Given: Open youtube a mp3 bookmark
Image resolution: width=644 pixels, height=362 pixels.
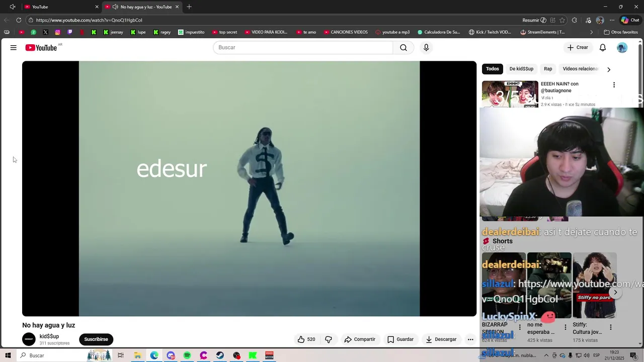Looking at the screenshot, I should (392, 32).
